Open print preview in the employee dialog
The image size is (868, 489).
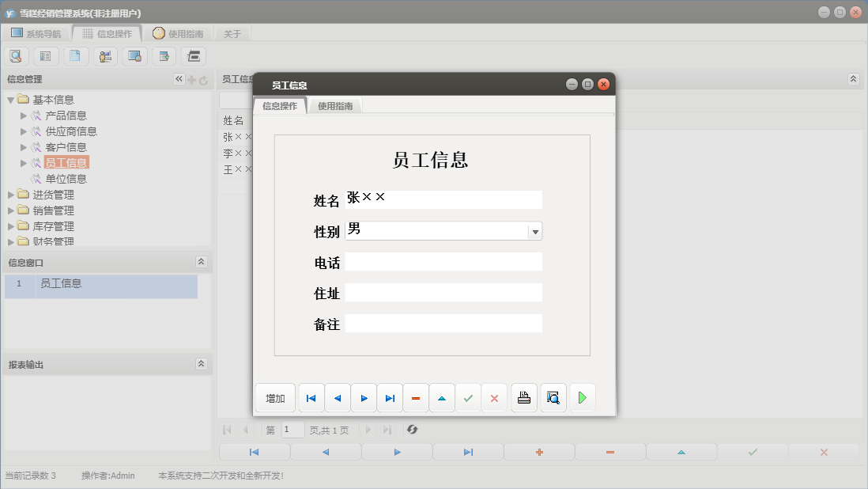point(553,397)
